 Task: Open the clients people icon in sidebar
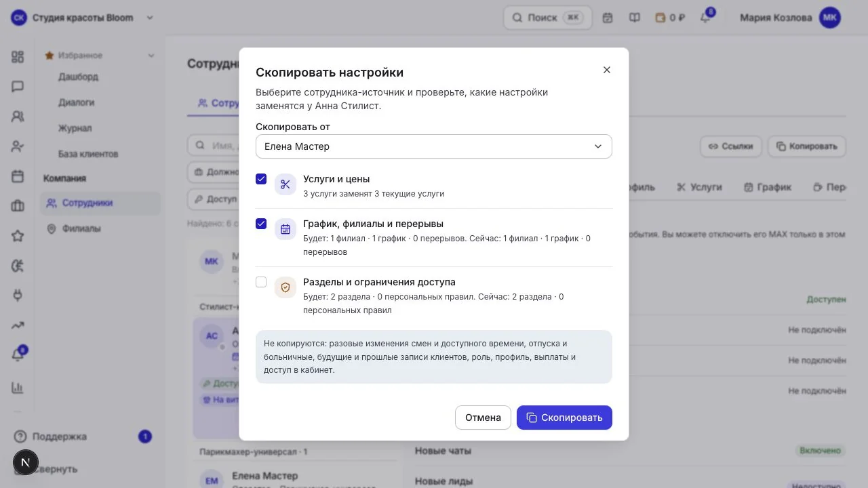coord(18,117)
